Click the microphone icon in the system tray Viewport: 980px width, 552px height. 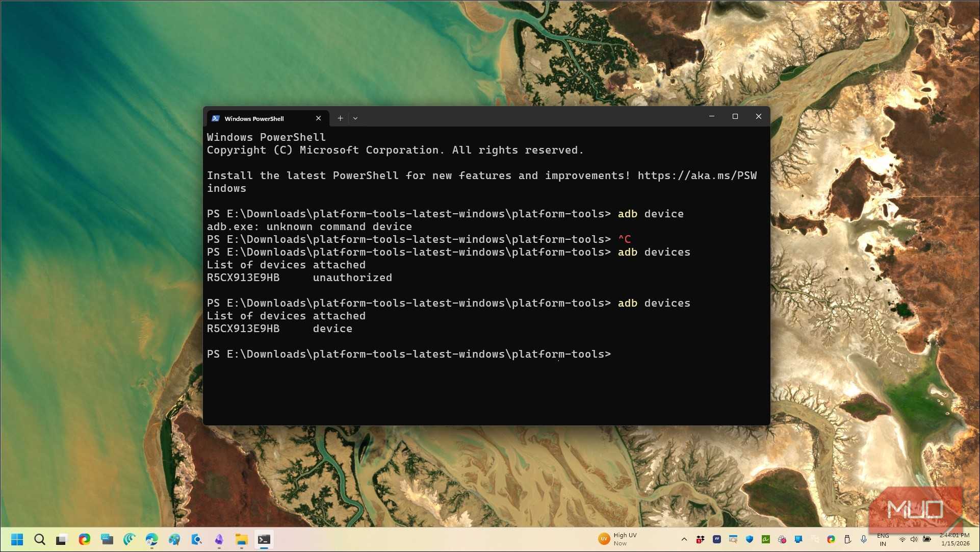(x=864, y=539)
